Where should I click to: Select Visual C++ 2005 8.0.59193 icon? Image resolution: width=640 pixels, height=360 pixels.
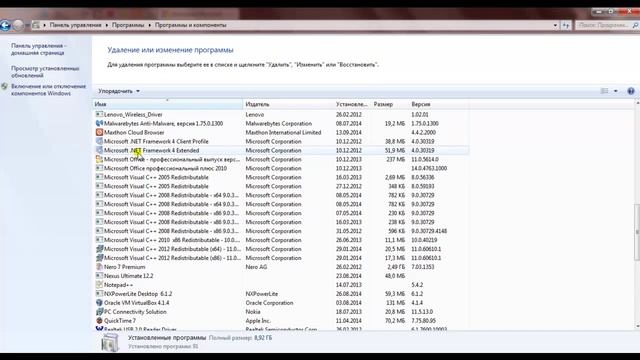point(99,186)
